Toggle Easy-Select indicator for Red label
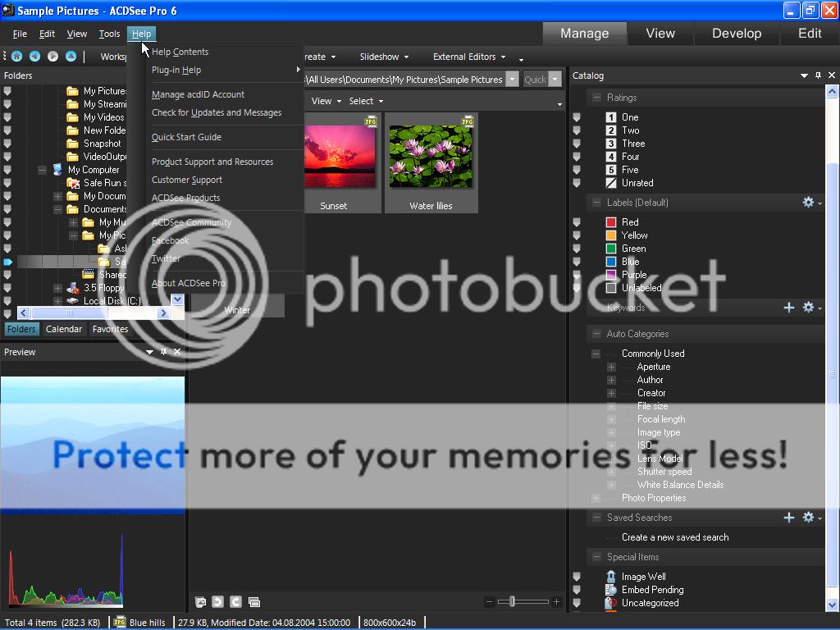 click(577, 221)
